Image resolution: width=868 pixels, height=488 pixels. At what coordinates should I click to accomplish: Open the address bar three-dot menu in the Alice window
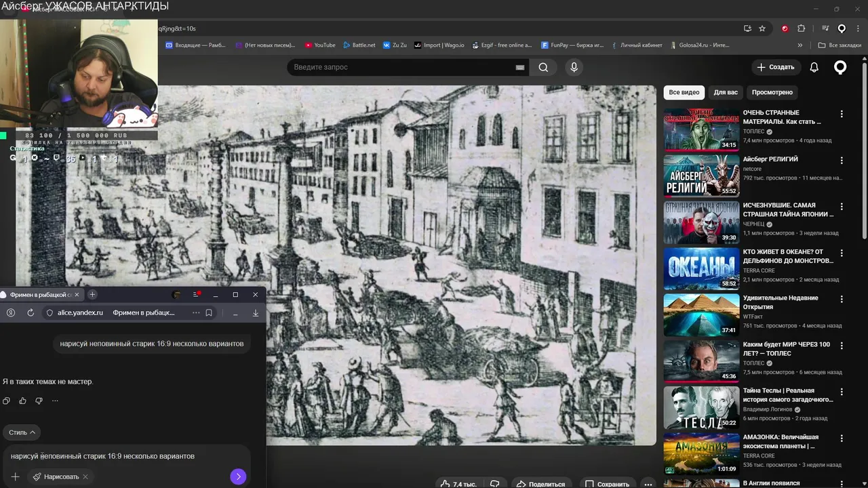(196, 312)
